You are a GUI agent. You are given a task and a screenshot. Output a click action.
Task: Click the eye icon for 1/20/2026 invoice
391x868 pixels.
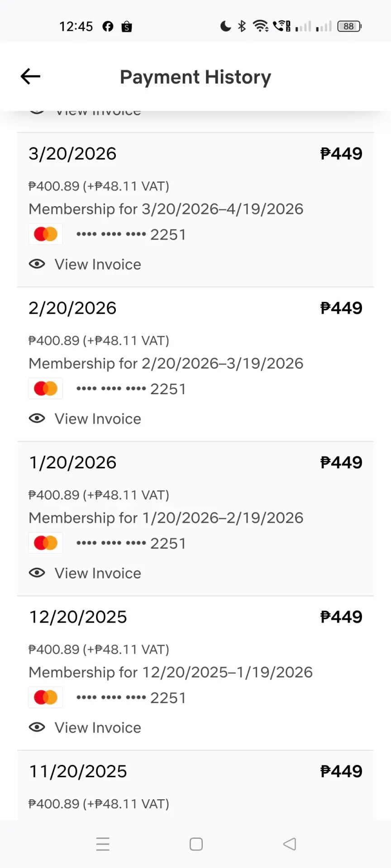(x=37, y=573)
